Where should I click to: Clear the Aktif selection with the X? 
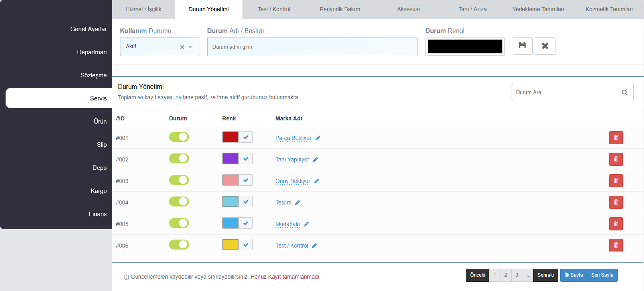pos(182,47)
